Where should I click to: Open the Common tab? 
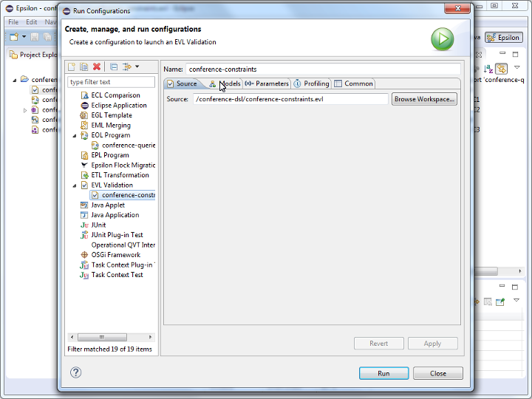(354, 83)
